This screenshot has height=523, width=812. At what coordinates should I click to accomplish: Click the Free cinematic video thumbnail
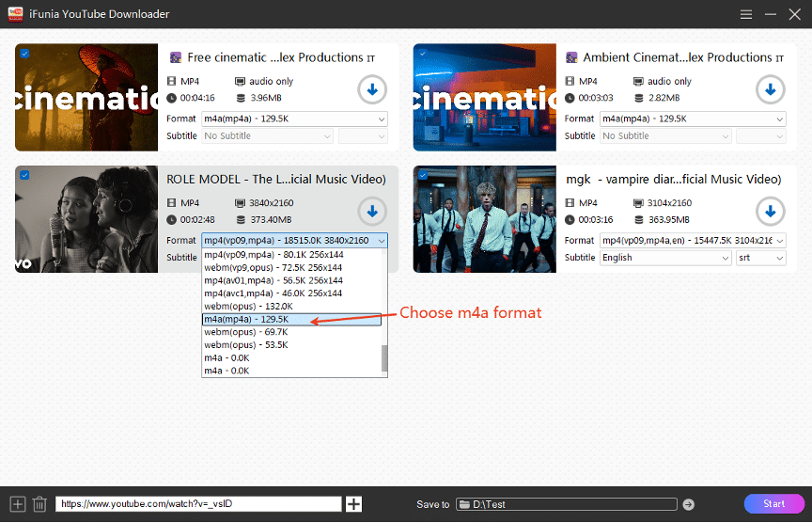(x=86, y=98)
